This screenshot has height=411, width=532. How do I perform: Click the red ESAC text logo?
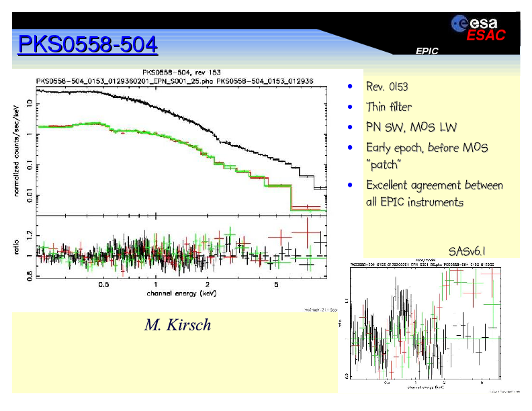pos(486,36)
